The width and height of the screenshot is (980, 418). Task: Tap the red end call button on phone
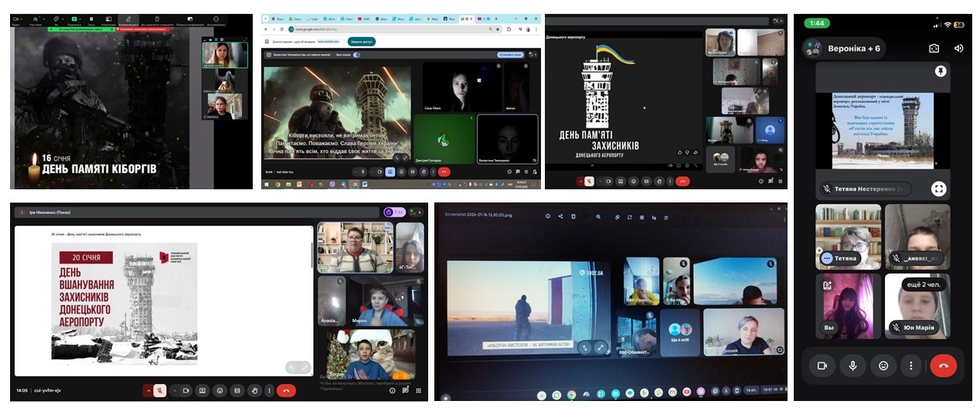coord(943,365)
